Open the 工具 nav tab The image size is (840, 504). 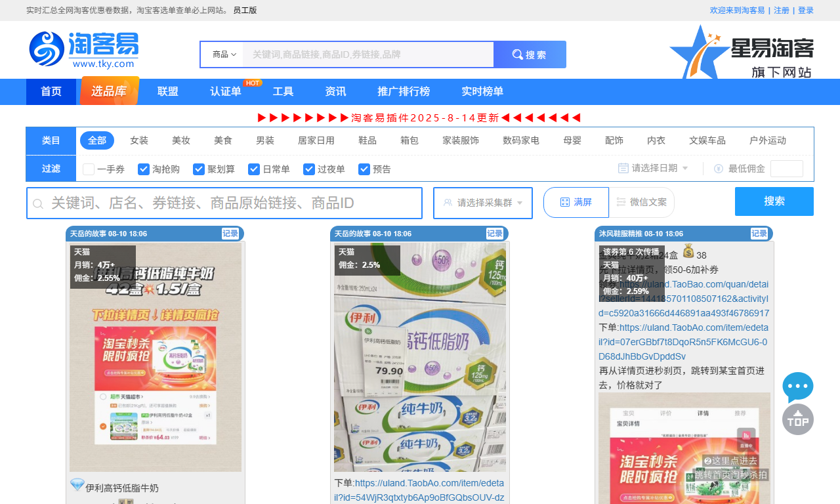pos(283,92)
